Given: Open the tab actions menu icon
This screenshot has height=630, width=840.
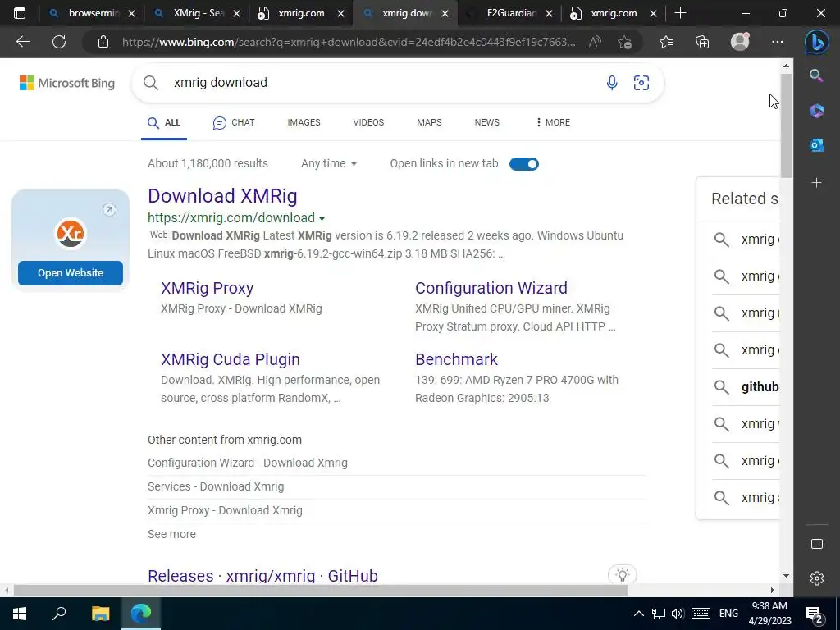Looking at the screenshot, I should [20, 13].
